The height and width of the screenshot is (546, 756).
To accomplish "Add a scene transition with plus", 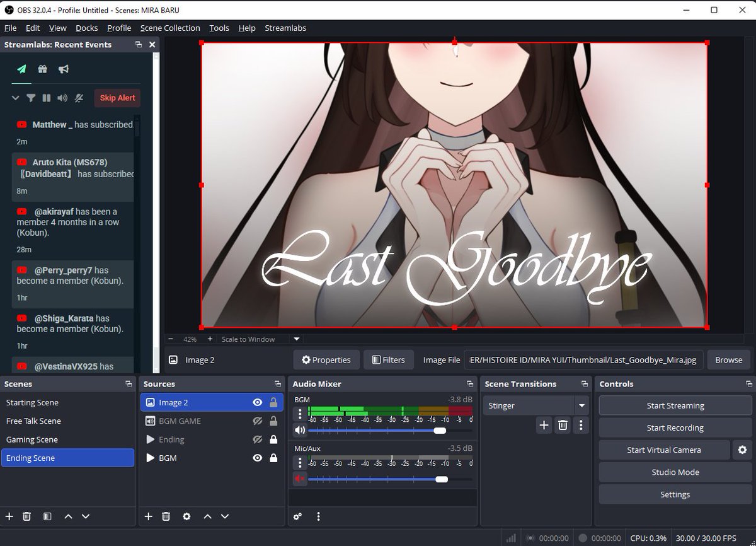I will pyautogui.click(x=544, y=426).
